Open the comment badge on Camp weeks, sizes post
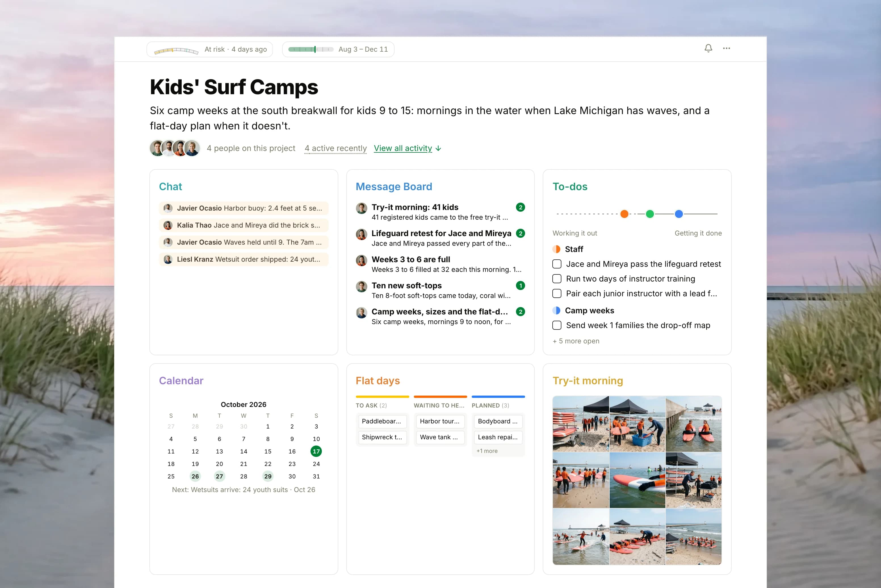The image size is (881, 588). (x=520, y=312)
